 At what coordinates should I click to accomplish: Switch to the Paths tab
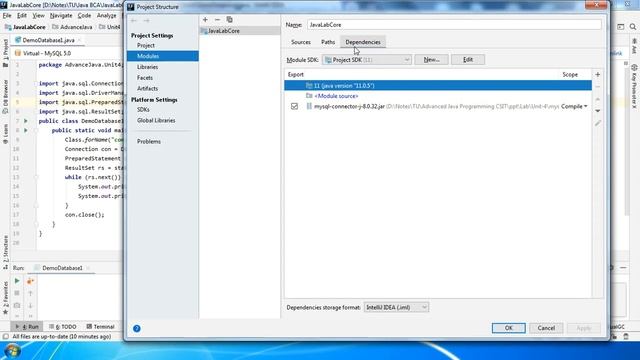(328, 42)
